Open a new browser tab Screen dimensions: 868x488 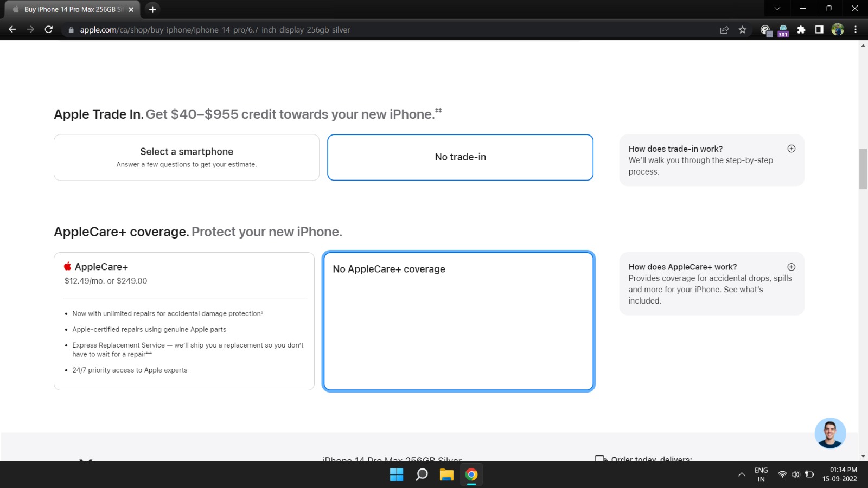coord(152,9)
